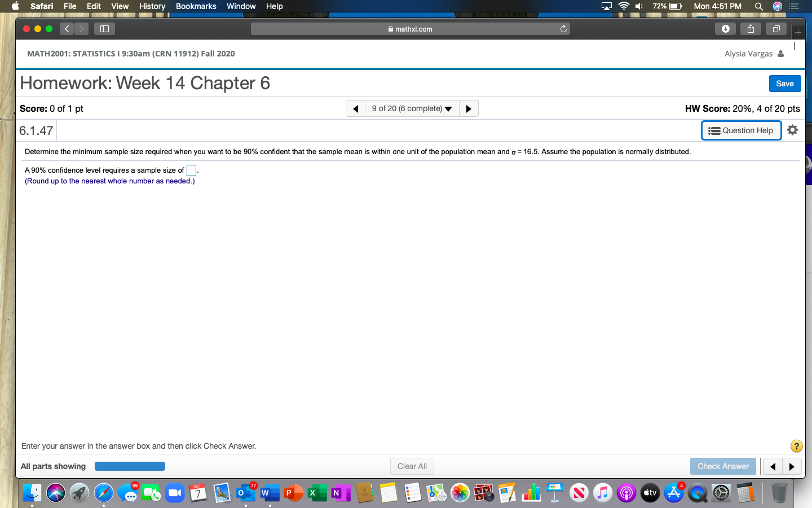Open the Help menu

click(x=275, y=6)
